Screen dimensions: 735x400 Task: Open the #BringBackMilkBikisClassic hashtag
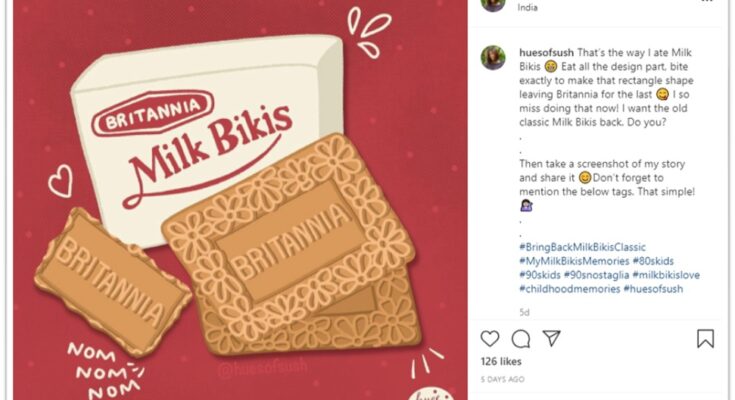582,247
